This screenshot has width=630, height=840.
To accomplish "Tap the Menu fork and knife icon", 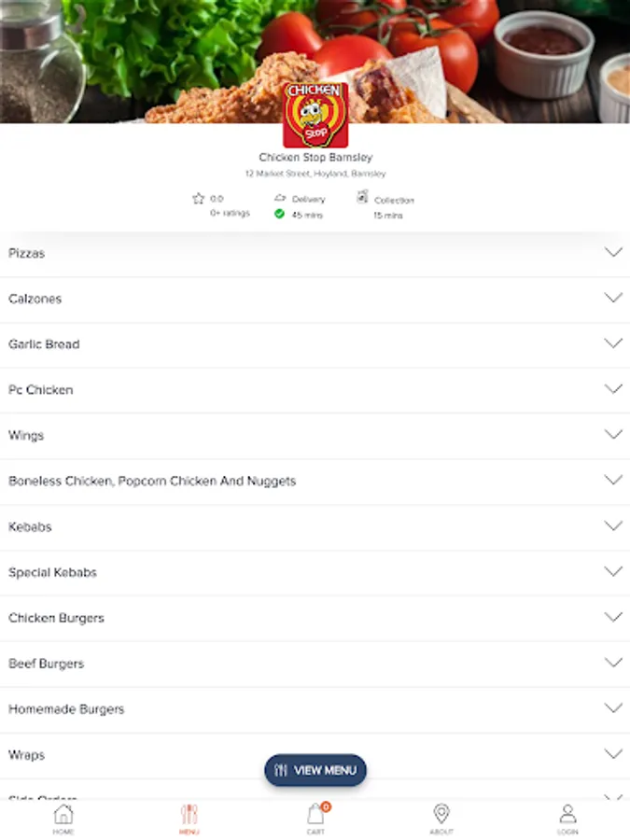I will pos(189,814).
